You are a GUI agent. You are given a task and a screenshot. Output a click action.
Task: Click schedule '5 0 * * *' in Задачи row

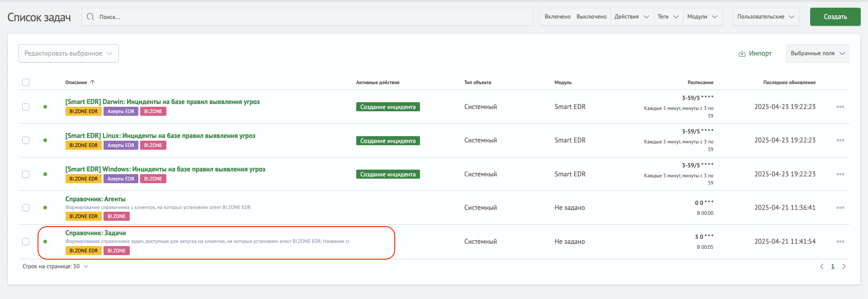click(x=704, y=237)
